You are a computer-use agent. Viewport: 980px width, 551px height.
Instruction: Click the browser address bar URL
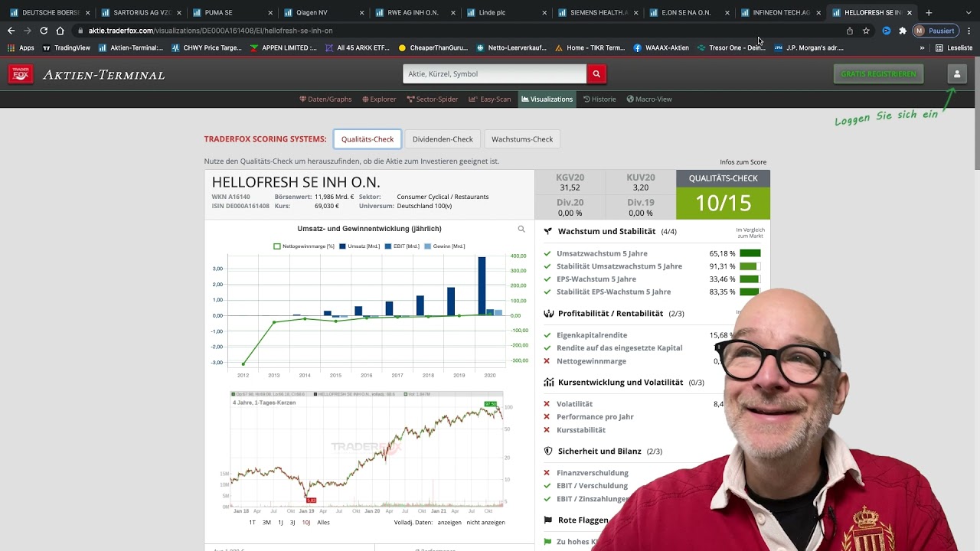(212, 31)
